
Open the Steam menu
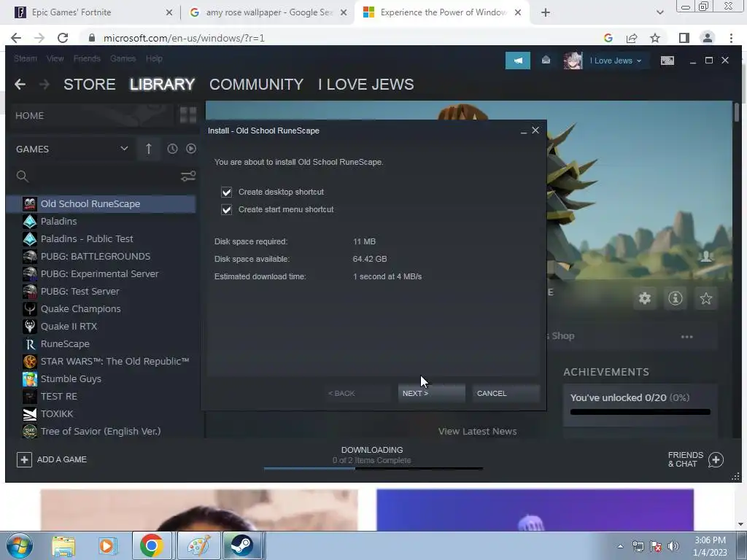pyautogui.click(x=26, y=58)
